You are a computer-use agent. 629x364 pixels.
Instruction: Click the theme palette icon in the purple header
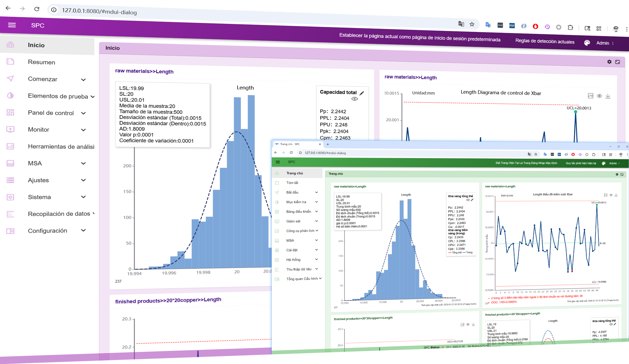pyautogui.click(x=587, y=43)
